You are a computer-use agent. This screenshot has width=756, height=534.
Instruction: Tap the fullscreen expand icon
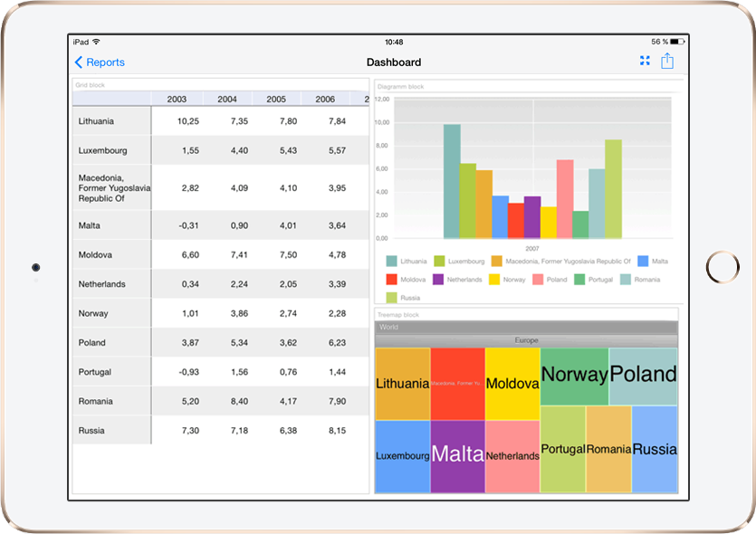[x=645, y=61]
